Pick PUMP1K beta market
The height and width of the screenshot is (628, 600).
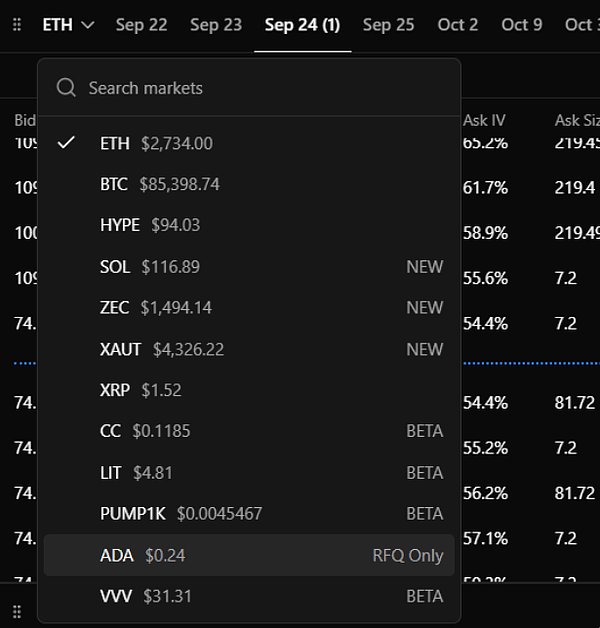point(249,513)
